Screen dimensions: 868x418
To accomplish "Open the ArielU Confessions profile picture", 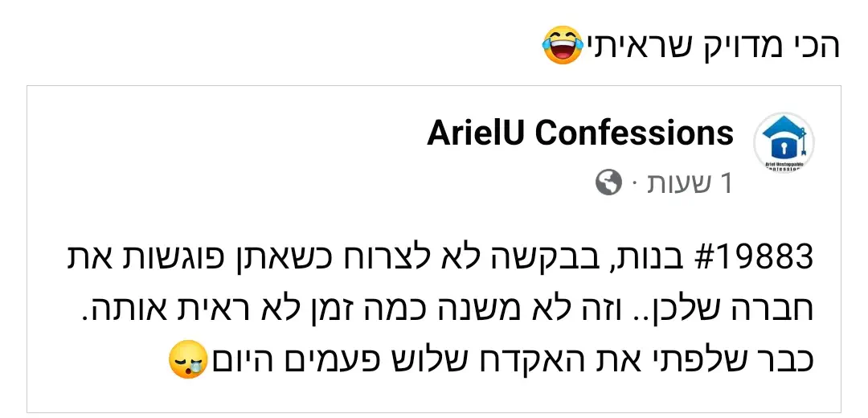I will 784,142.
